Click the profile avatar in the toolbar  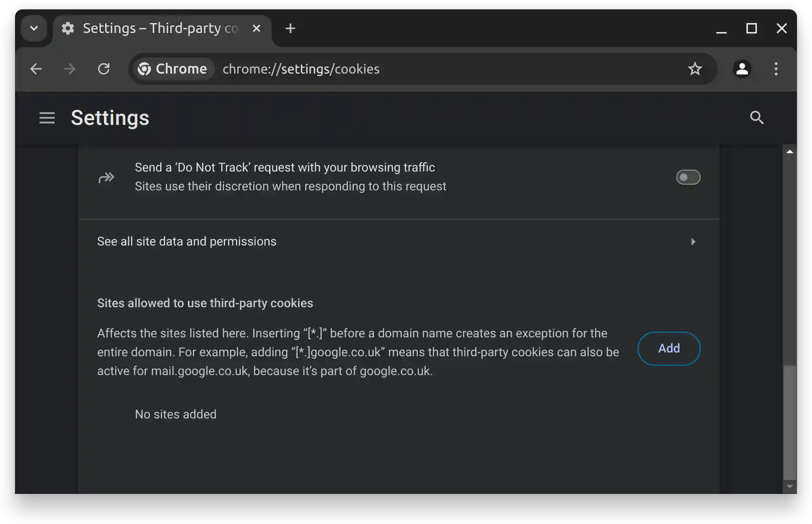[742, 69]
